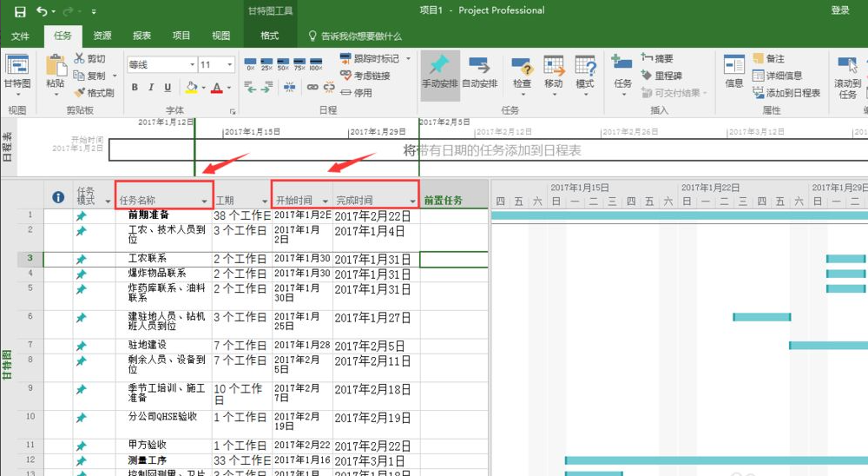Select row 6 header
Viewport: 868px width, 476px height.
tap(30, 324)
